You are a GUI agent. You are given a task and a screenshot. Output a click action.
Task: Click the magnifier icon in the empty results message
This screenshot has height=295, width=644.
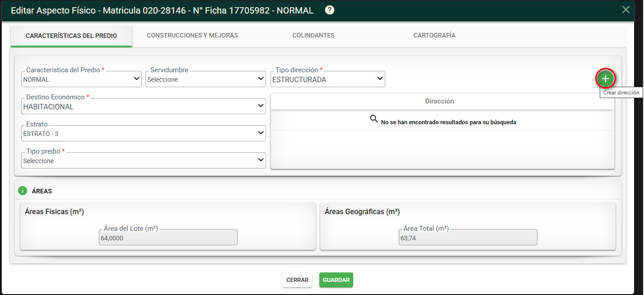(374, 119)
